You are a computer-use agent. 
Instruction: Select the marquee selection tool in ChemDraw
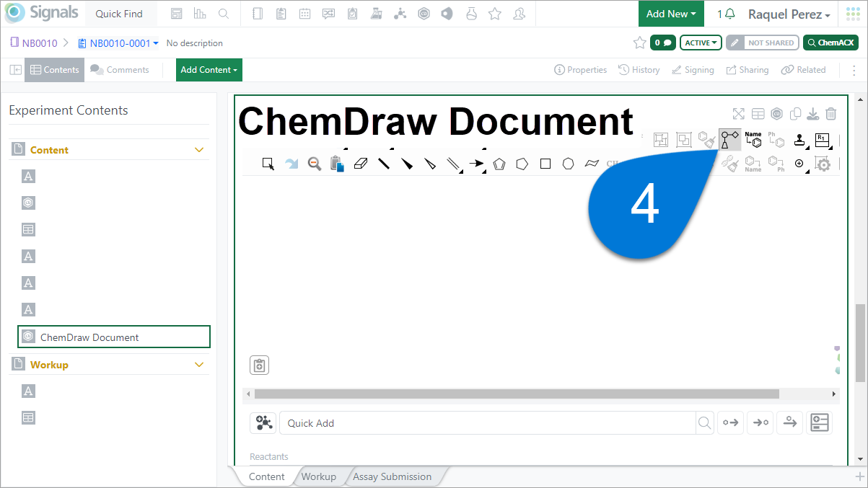click(x=268, y=164)
